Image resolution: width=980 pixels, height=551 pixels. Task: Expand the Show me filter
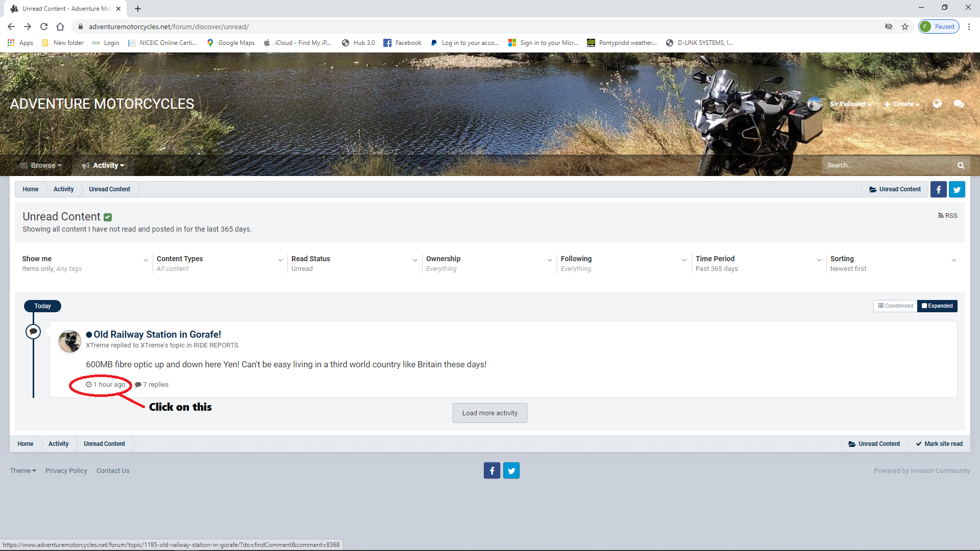(85, 263)
